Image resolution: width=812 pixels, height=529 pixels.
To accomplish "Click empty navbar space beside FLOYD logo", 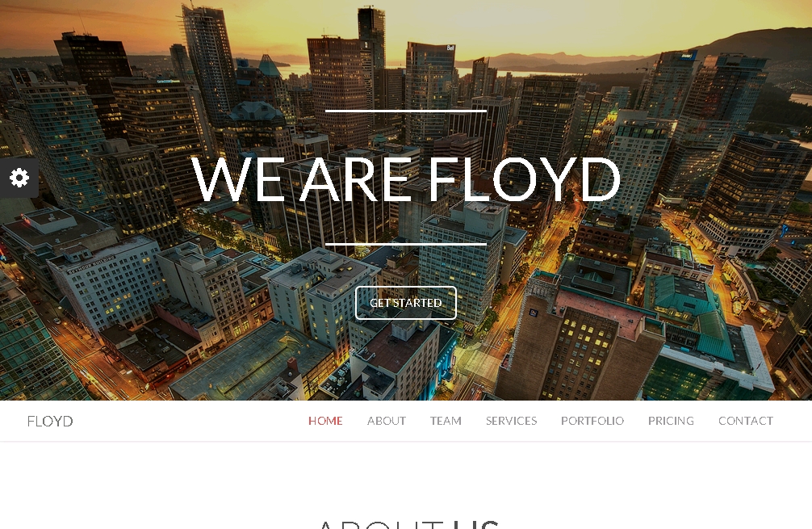I will coord(186,421).
